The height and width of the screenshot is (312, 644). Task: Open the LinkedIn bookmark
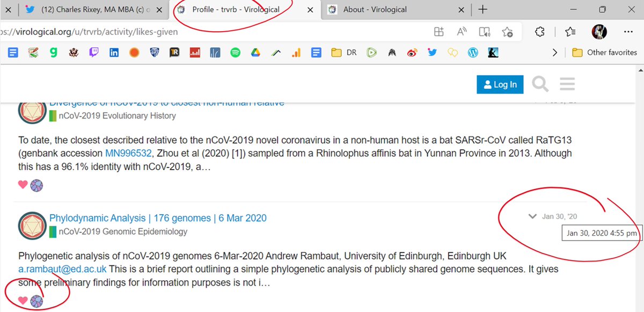point(114,52)
